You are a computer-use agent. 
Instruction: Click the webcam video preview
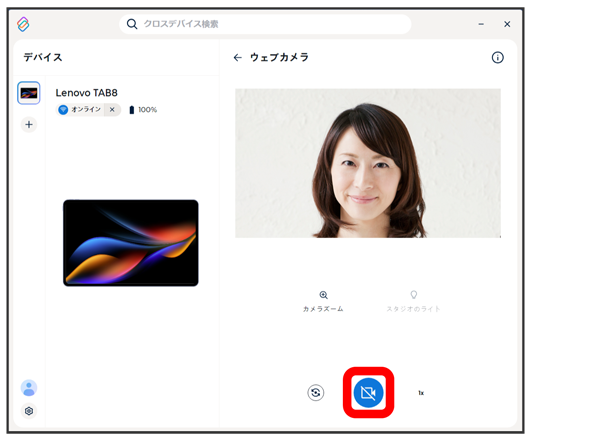tap(367, 163)
